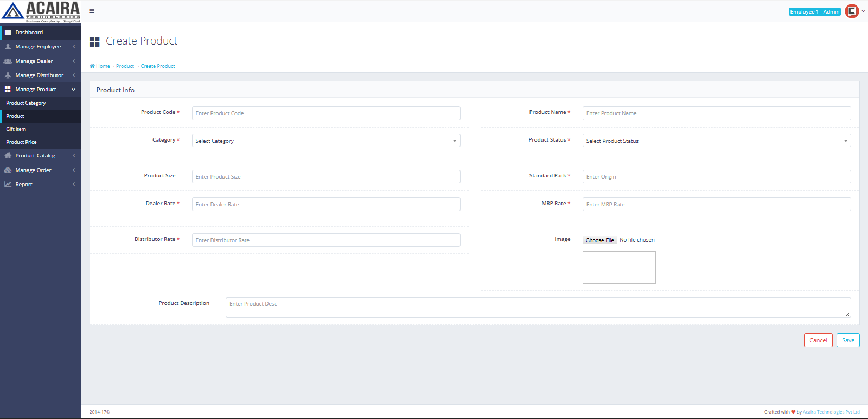Click the Manage Employee person icon
Image resolution: width=868 pixels, height=419 pixels.
point(8,47)
